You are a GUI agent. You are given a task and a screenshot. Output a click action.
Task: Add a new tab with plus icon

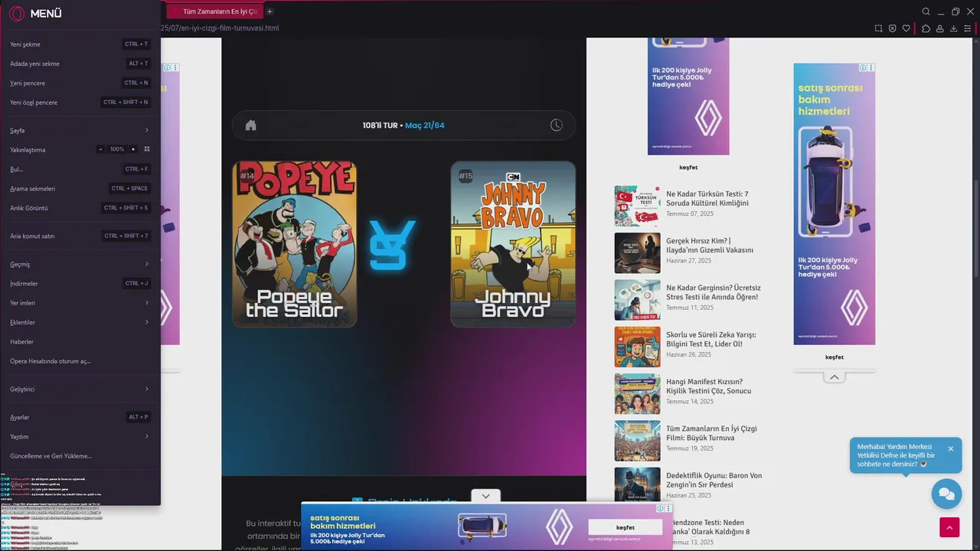269,11
